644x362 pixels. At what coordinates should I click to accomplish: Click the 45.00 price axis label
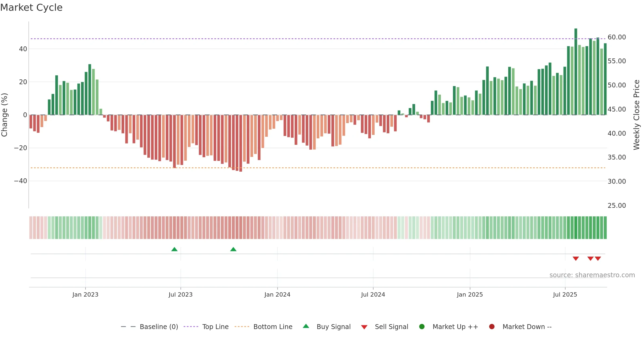coord(617,109)
